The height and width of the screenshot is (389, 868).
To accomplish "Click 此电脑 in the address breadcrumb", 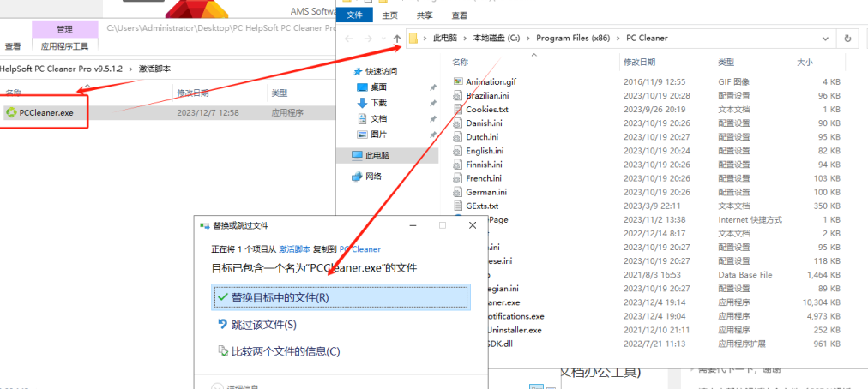I will pyautogui.click(x=445, y=39).
